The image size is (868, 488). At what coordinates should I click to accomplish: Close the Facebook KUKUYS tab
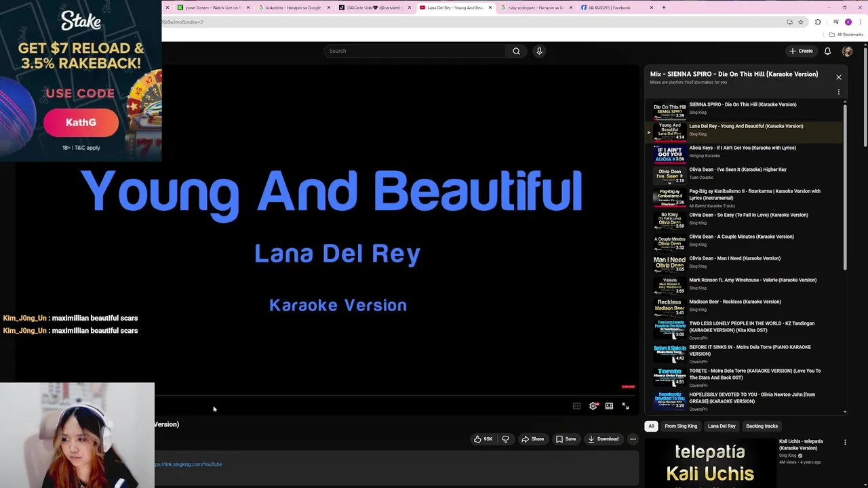click(x=652, y=7)
